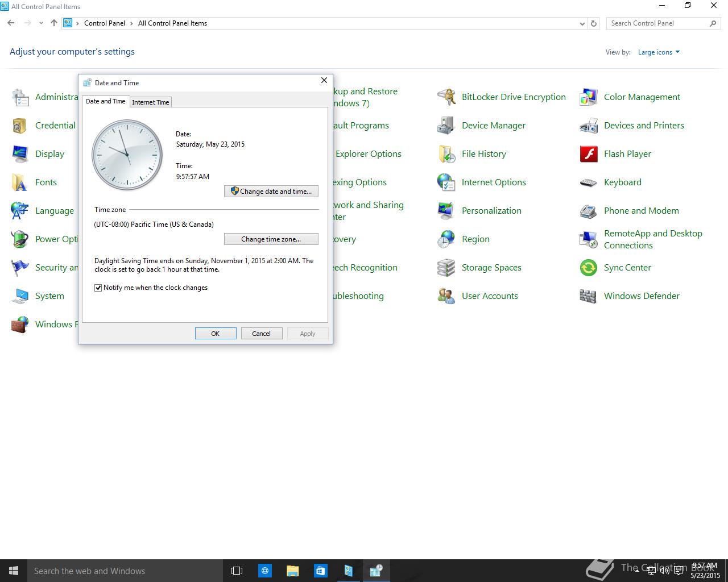Click Change time zone button
This screenshot has width=728, height=582.
pos(271,239)
